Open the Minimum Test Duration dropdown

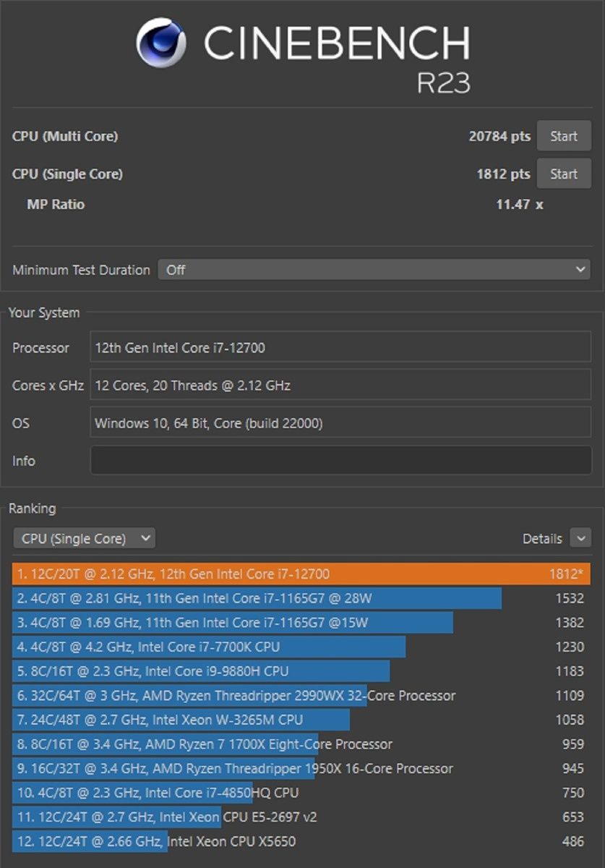374,270
